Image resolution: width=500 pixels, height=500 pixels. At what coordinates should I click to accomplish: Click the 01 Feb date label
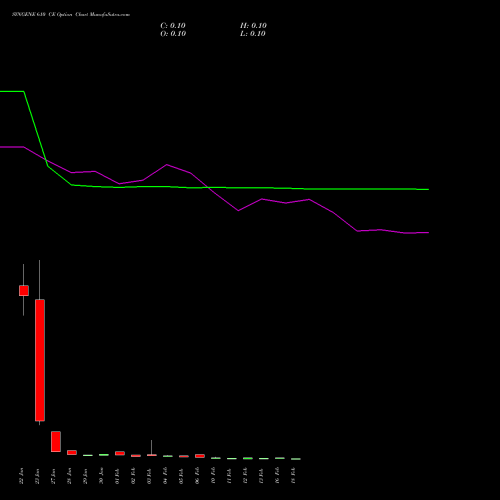coord(118,476)
